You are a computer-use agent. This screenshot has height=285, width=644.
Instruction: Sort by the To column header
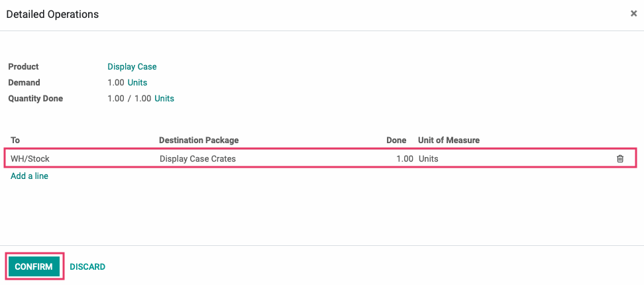point(15,140)
